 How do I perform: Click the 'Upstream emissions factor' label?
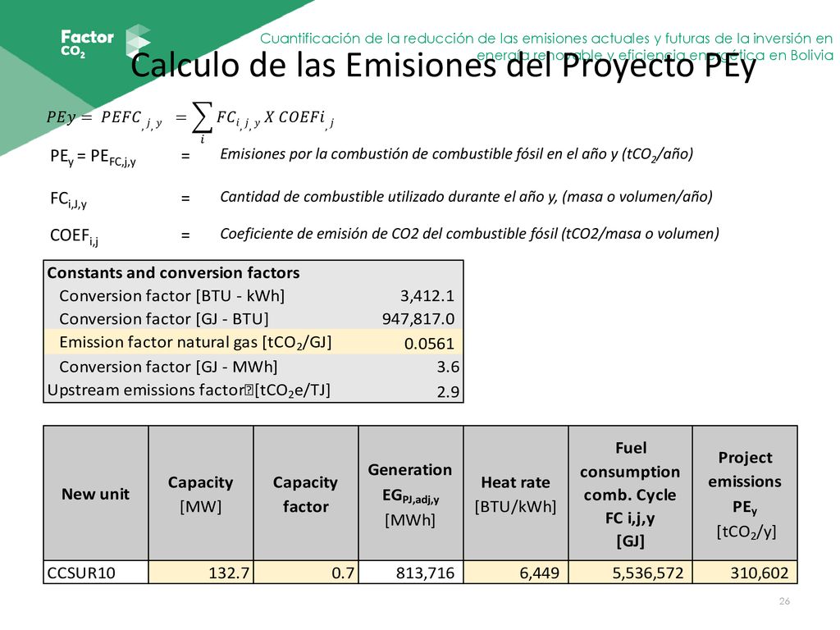189,390
